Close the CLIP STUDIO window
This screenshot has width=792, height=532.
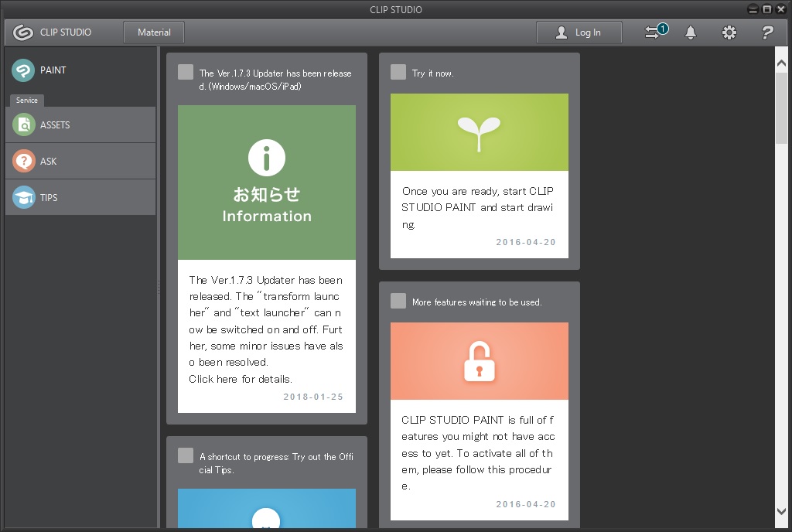tap(781, 9)
